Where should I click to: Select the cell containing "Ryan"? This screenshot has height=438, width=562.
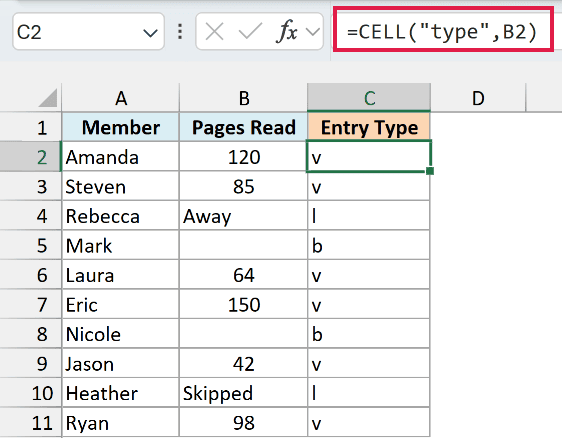click(x=120, y=422)
